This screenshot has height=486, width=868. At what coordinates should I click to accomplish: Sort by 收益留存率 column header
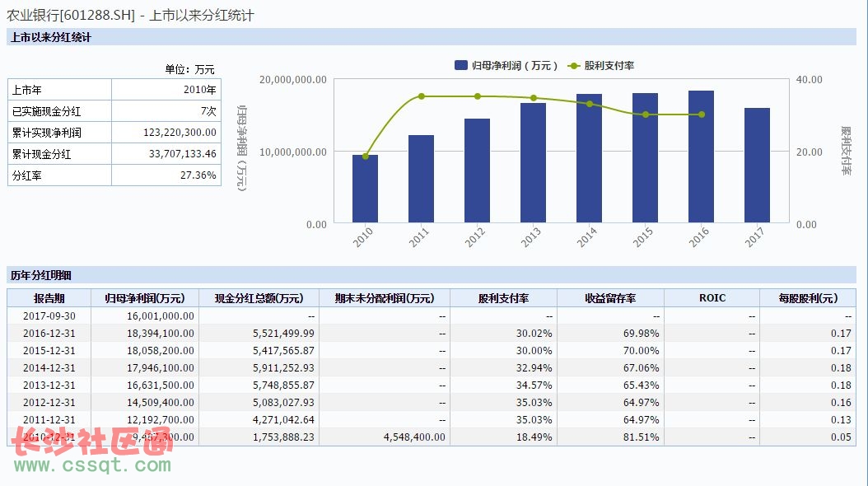pyautogui.click(x=610, y=298)
